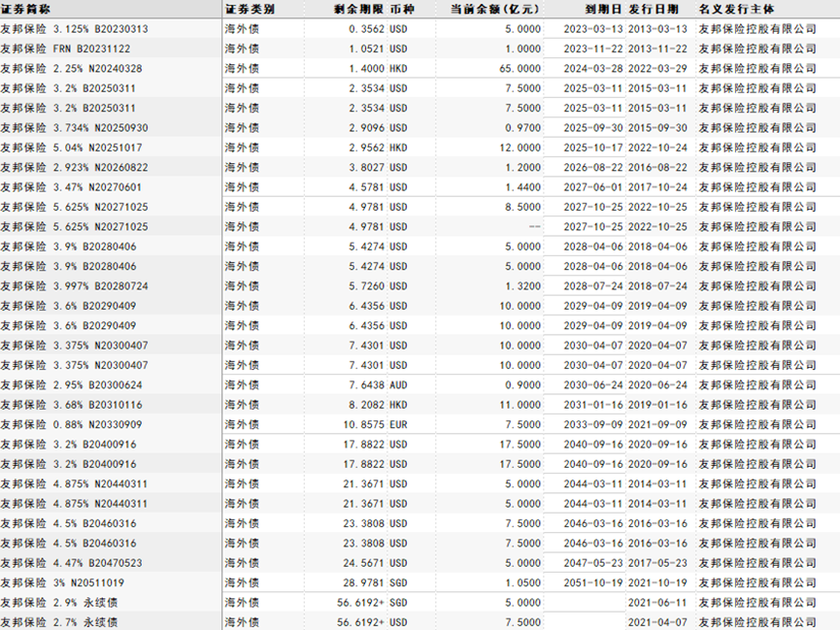Click the 到期日 column header
The image size is (840, 630).
(603, 9)
